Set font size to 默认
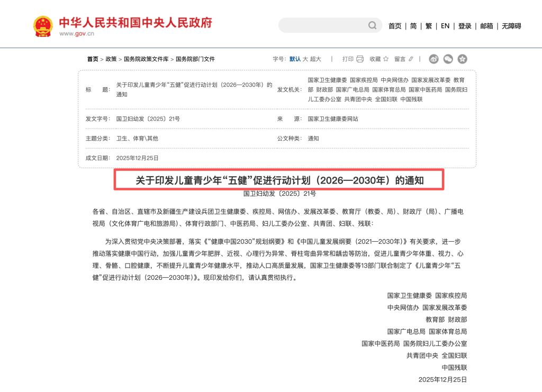542x392 pixels. [x=295, y=59]
